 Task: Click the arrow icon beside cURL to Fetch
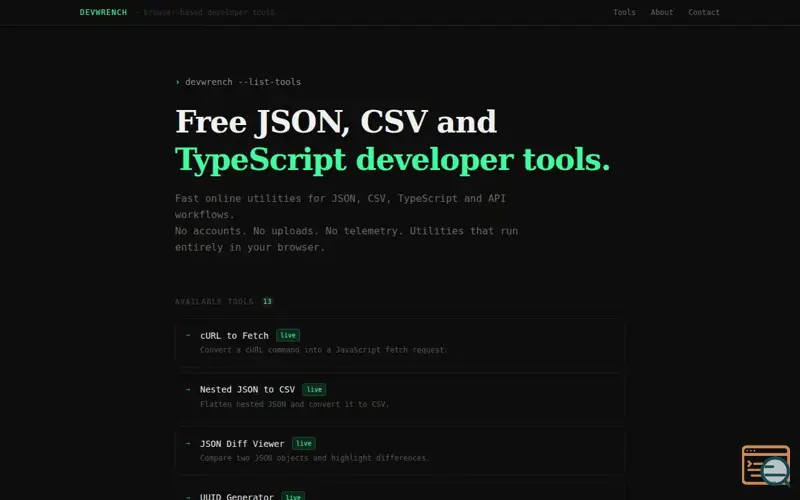point(187,336)
